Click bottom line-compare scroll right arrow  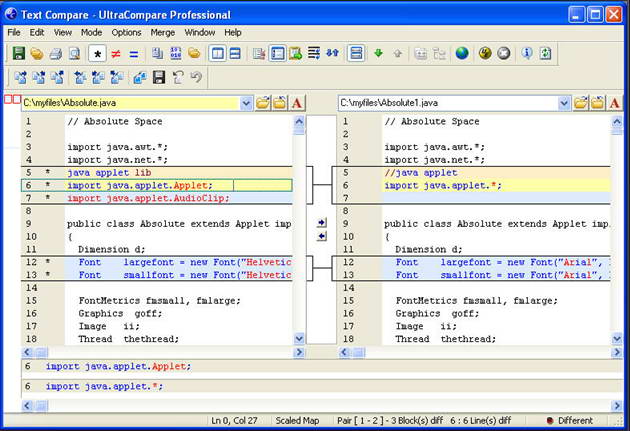pos(617,405)
